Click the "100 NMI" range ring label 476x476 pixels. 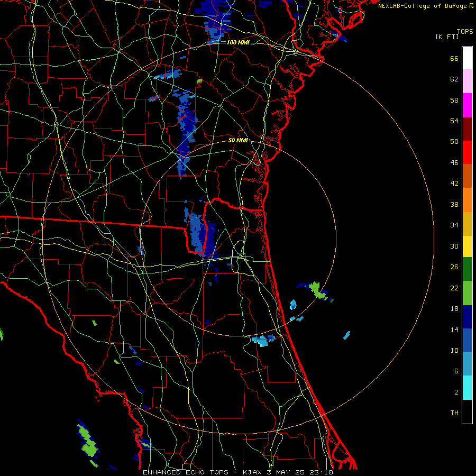(x=238, y=42)
